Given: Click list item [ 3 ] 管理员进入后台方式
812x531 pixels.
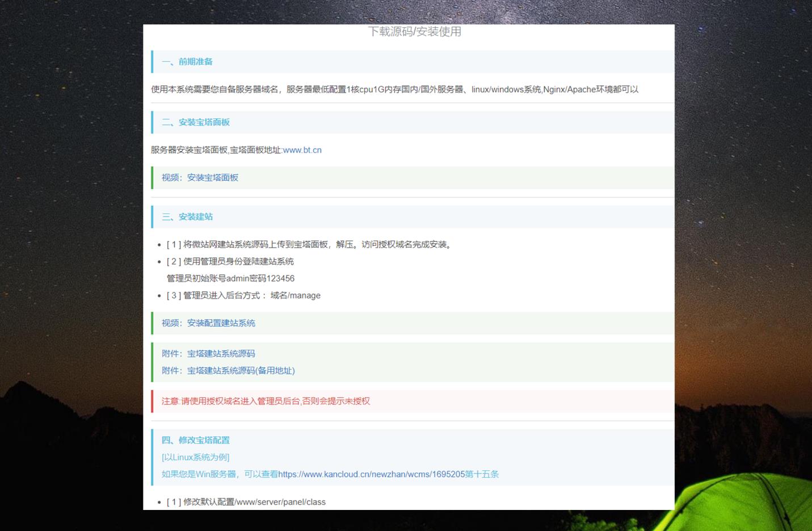Looking at the screenshot, I should [x=243, y=296].
